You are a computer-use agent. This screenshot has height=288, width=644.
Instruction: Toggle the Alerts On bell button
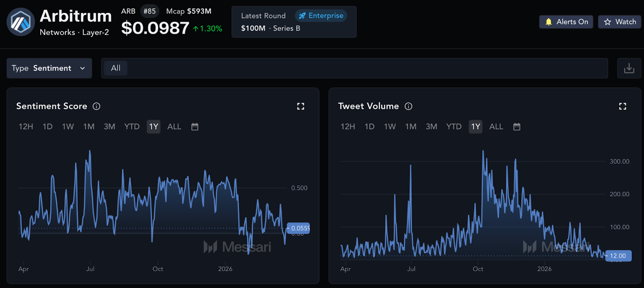click(566, 22)
